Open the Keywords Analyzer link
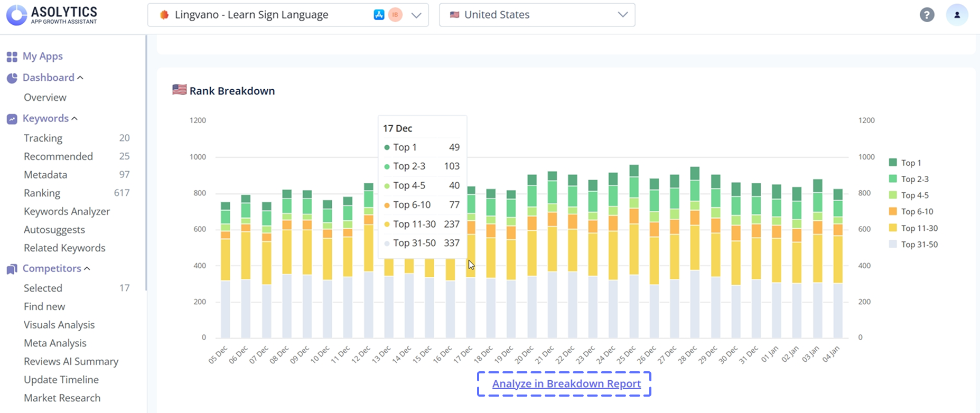The width and height of the screenshot is (980, 413). [x=67, y=211]
